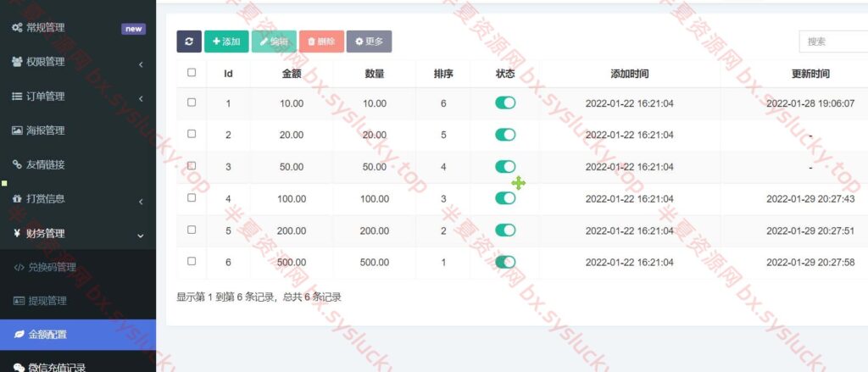Click the 财务管理 yen icon
868x372 pixels.
pyautogui.click(x=17, y=233)
